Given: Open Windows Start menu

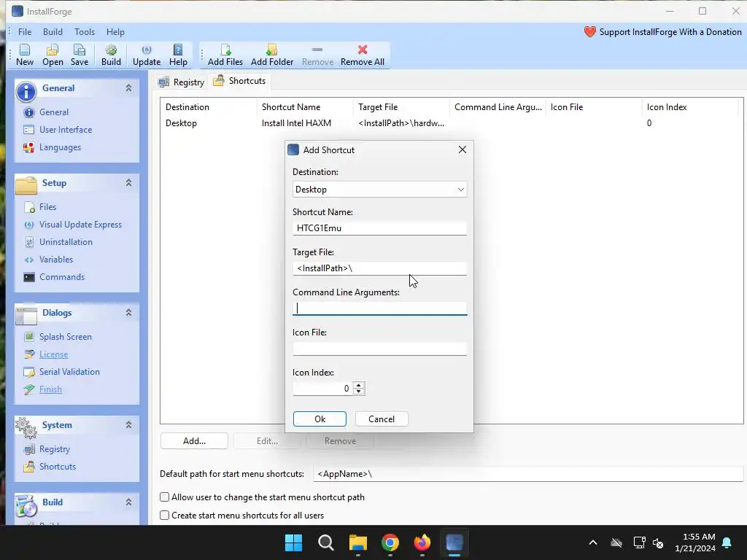Looking at the screenshot, I should pyautogui.click(x=293, y=542).
